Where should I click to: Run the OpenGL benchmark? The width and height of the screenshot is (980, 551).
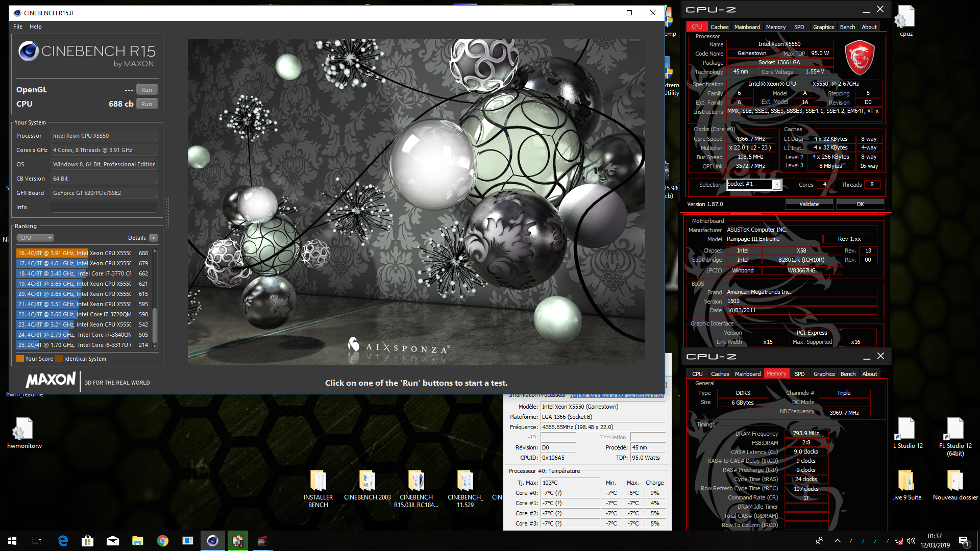pos(147,90)
